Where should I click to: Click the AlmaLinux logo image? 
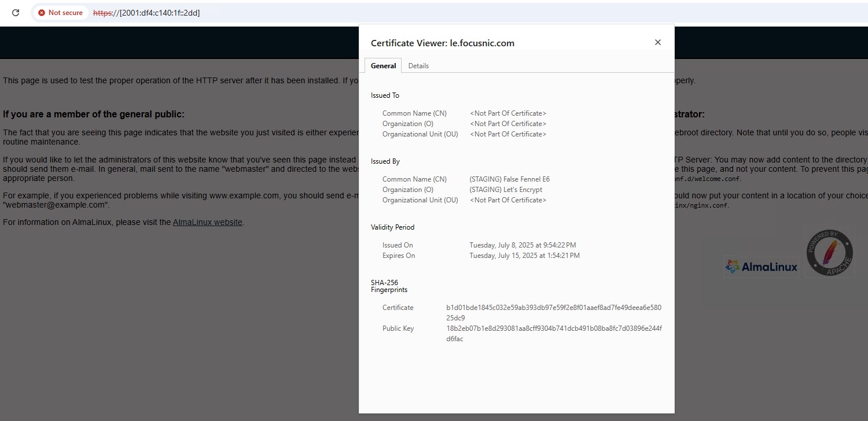762,267
